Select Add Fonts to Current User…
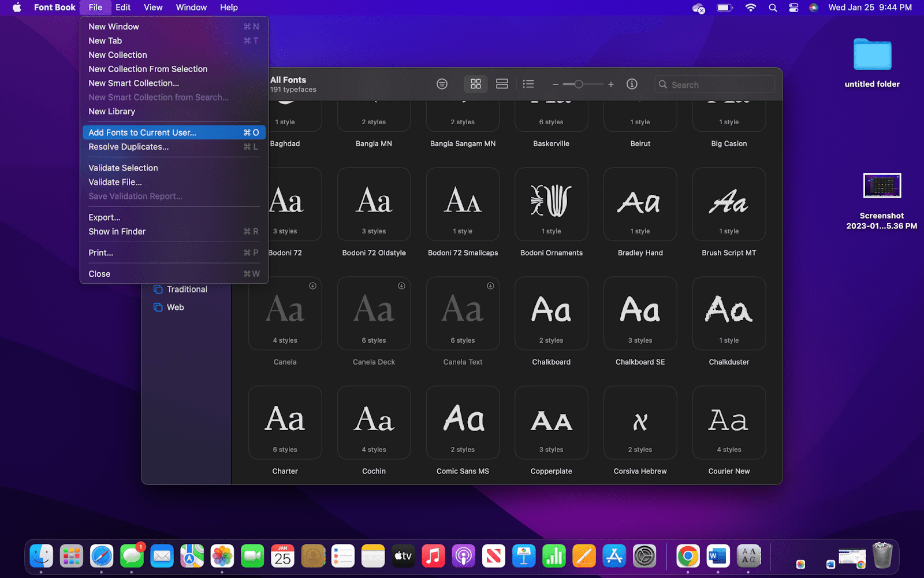Image resolution: width=924 pixels, height=578 pixels. pyautogui.click(x=174, y=132)
